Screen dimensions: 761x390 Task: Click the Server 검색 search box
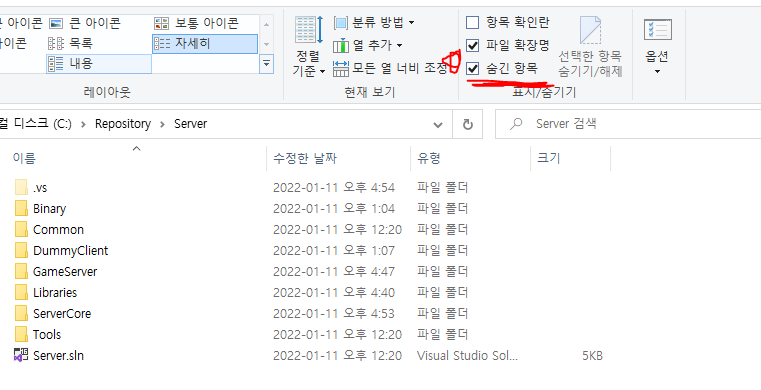click(x=628, y=124)
